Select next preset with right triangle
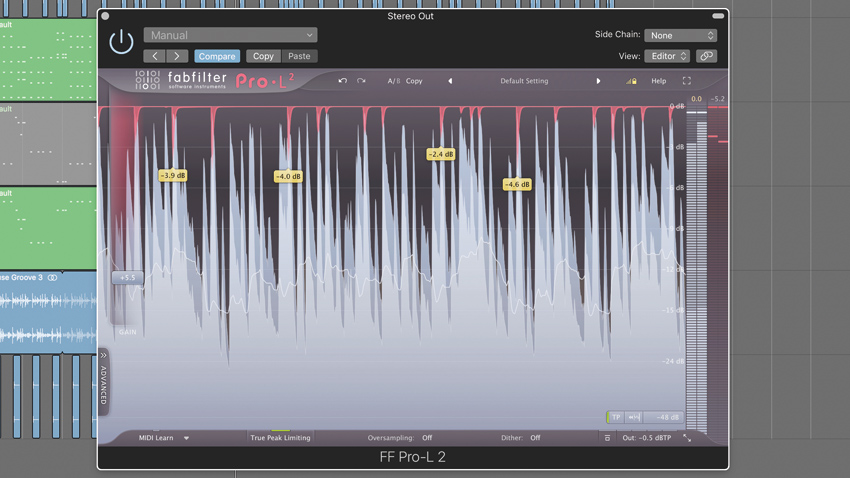The image size is (850, 478). tap(598, 81)
